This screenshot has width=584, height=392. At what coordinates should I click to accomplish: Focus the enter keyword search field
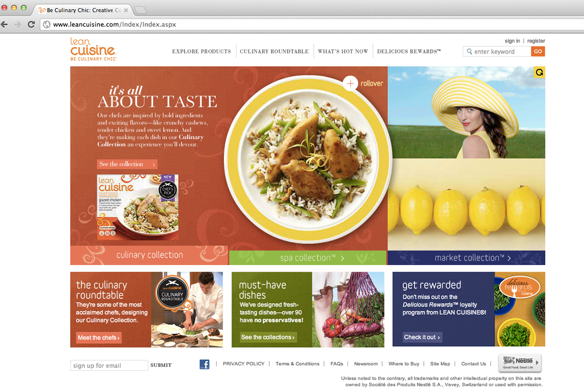pyautogui.click(x=497, y=52)
